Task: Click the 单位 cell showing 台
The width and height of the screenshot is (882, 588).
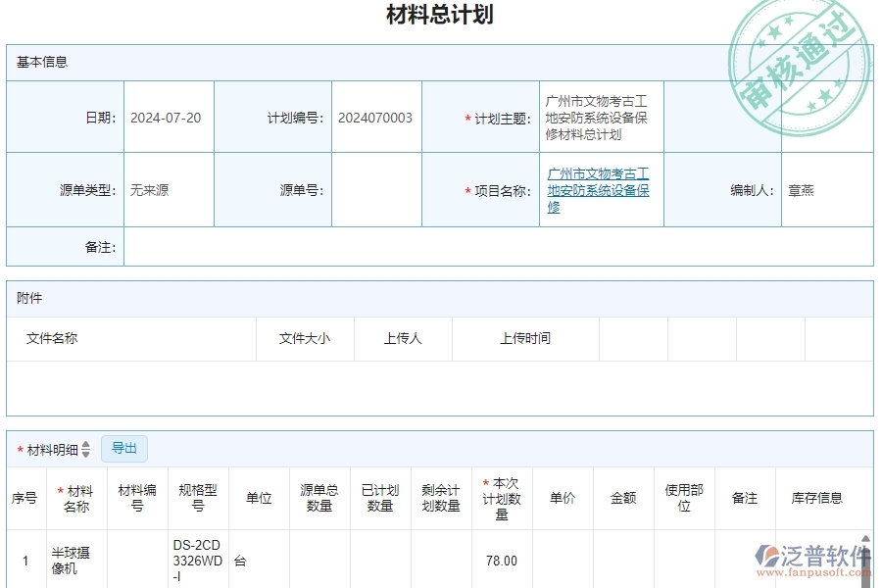Action: point(242,559)
